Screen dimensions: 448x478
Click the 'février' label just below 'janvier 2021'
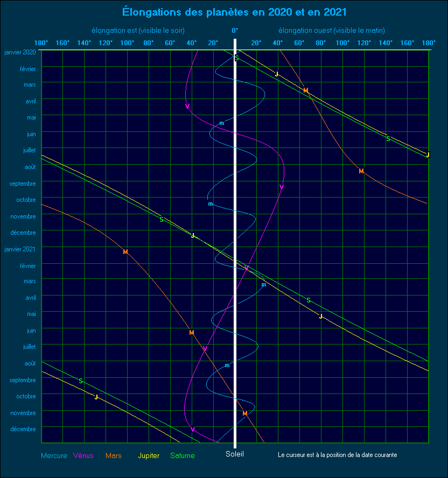(x=28, y=266)
